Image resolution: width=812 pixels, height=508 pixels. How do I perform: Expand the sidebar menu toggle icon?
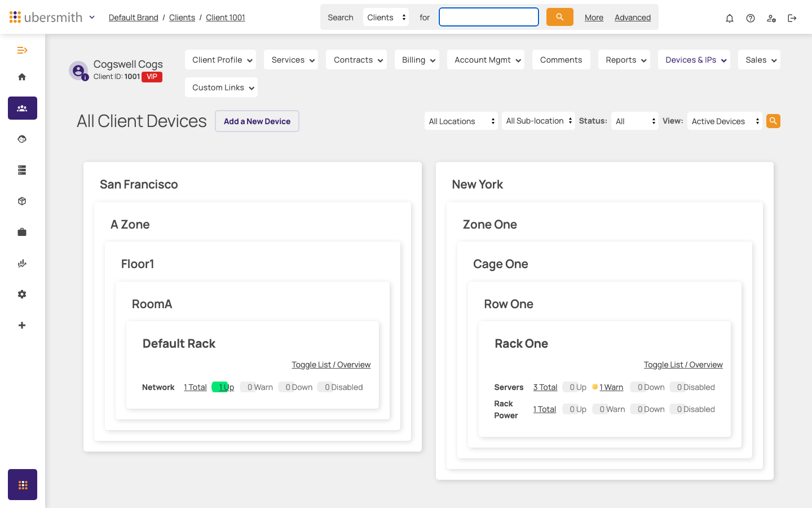pyautogui.click(x=22, y=50)
